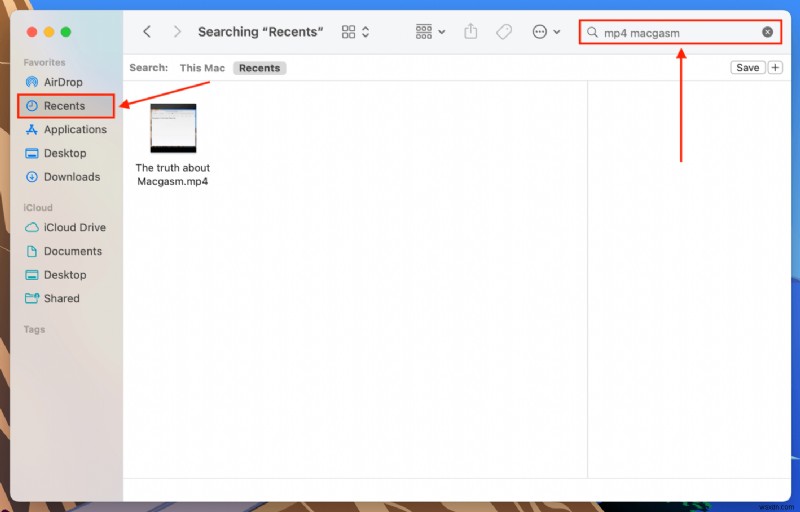The image size is (800, 512).
Task: Click into the mp4 macgasm search field
Action: pyautogui.click(x=680, y=32)
